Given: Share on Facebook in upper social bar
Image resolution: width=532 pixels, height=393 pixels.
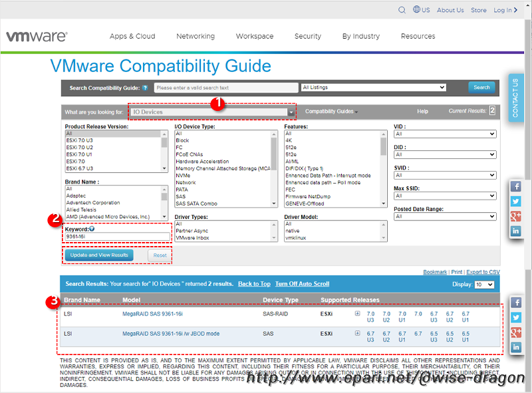Looking at the screenshot, I should tap(516, 186).
